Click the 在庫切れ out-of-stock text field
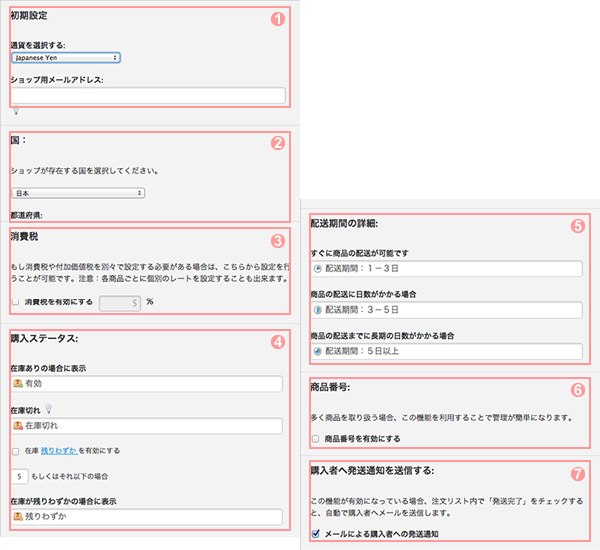Screen dimensions: 600x550 click(147, 426)
